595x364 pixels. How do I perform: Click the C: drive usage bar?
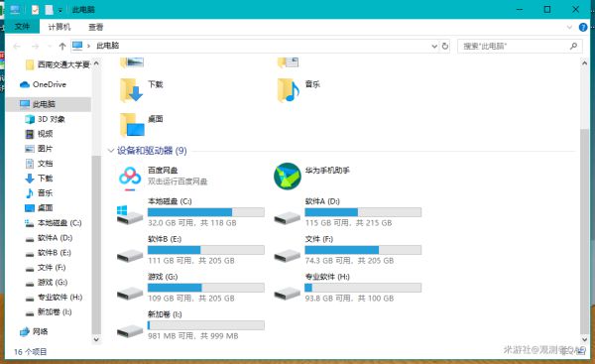point(206,212)
